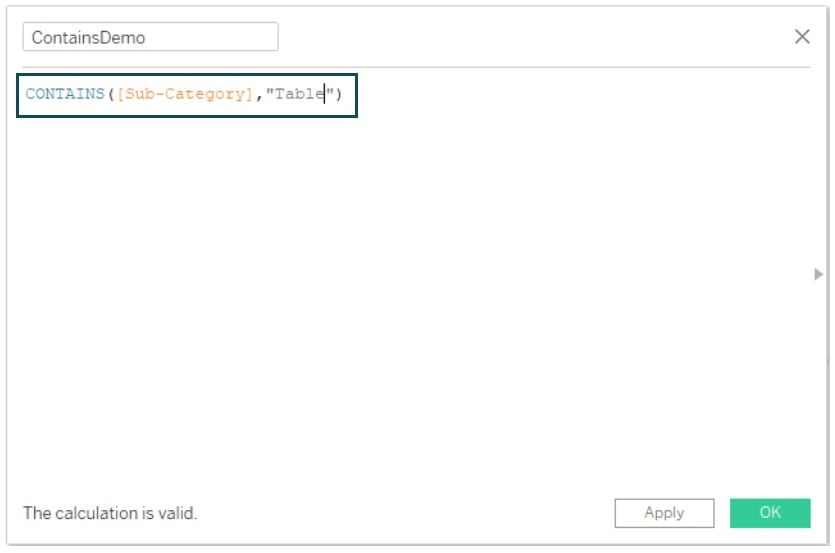
Task: Confirm calculation with OK button
Action: [x=770, y=513]
